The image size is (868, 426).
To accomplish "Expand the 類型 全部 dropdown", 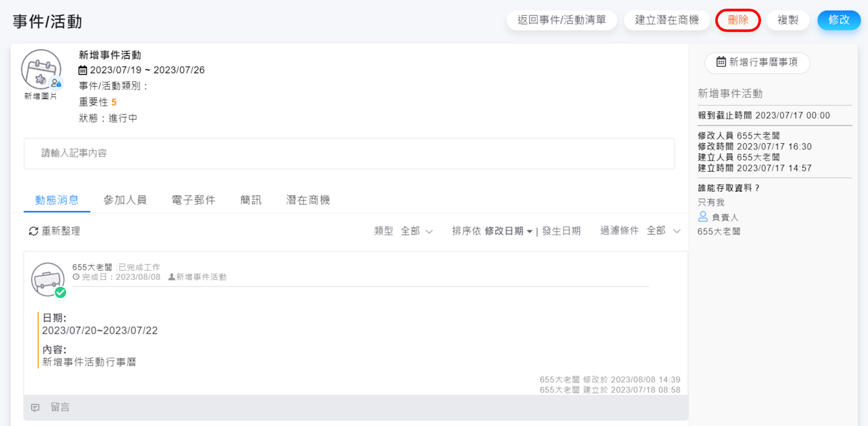I will click(417, 231).
